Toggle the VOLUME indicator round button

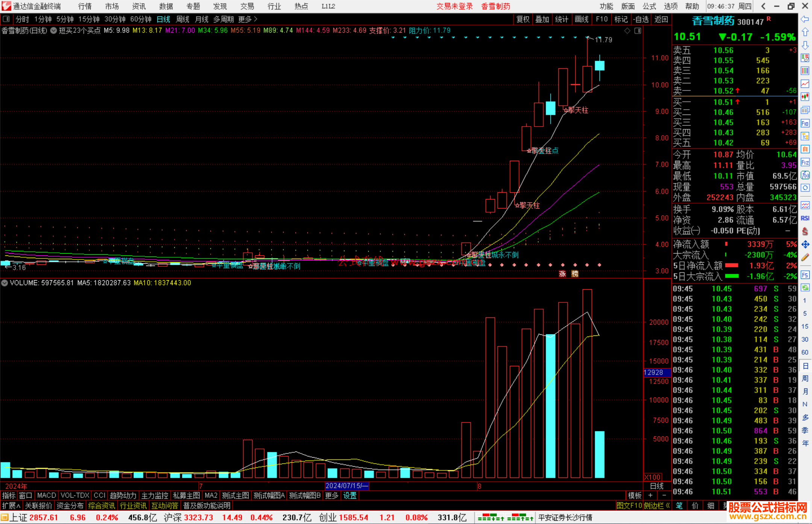coord(5,283)
